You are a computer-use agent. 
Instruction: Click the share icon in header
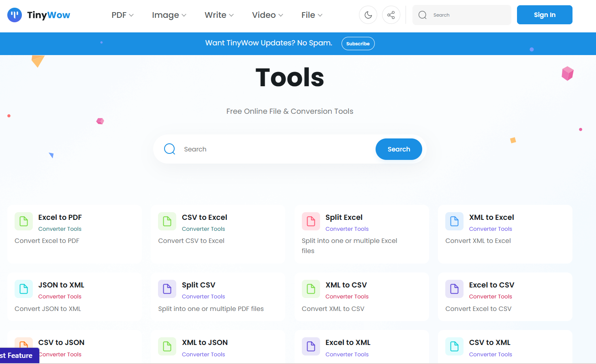tap(391, 15)
